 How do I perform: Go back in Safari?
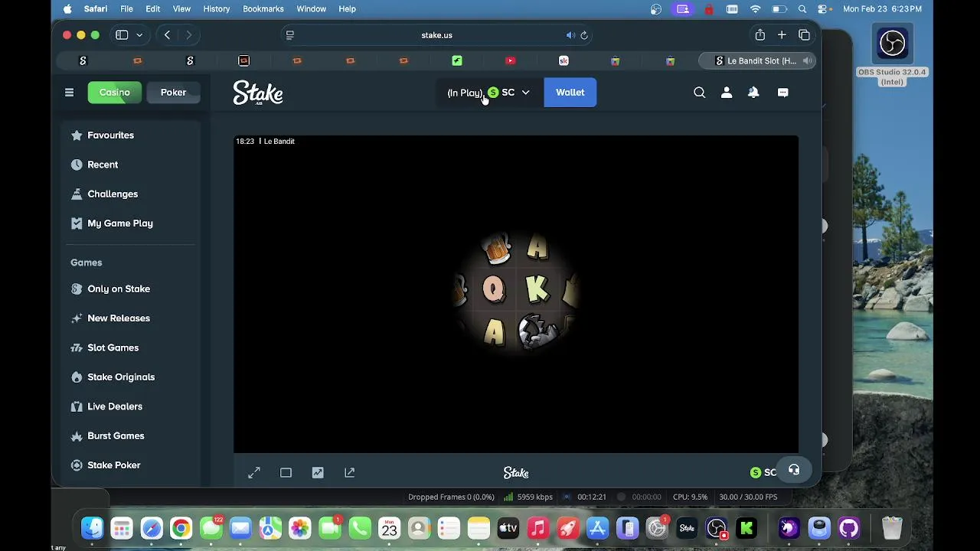coord(167,35)
